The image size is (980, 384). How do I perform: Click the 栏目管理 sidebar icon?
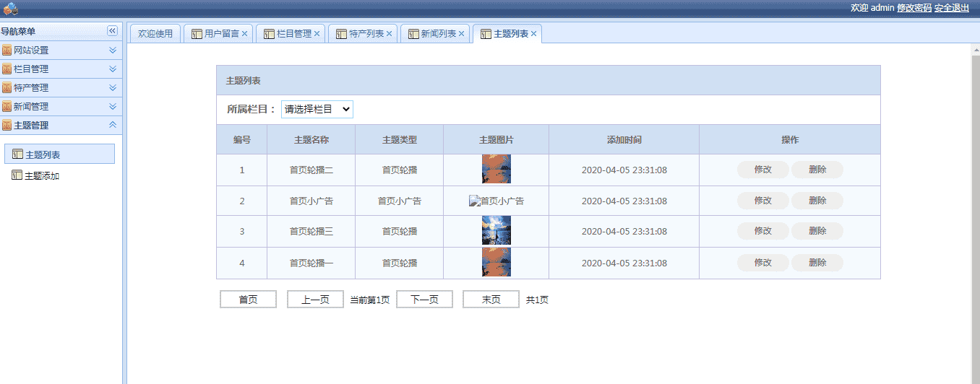[x=7, y=69]
